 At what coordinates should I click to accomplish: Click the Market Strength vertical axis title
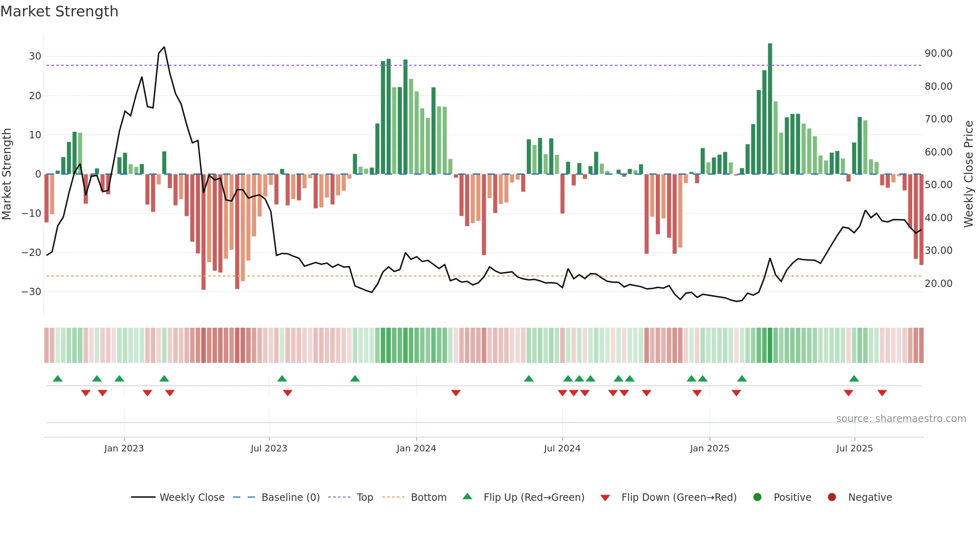click(x=7, y=174)
